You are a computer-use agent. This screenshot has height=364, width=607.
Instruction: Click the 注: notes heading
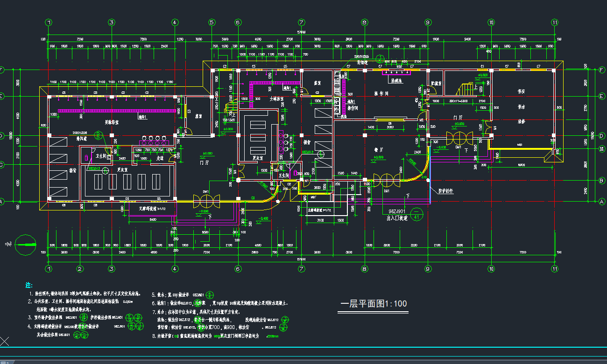point(29,285)
